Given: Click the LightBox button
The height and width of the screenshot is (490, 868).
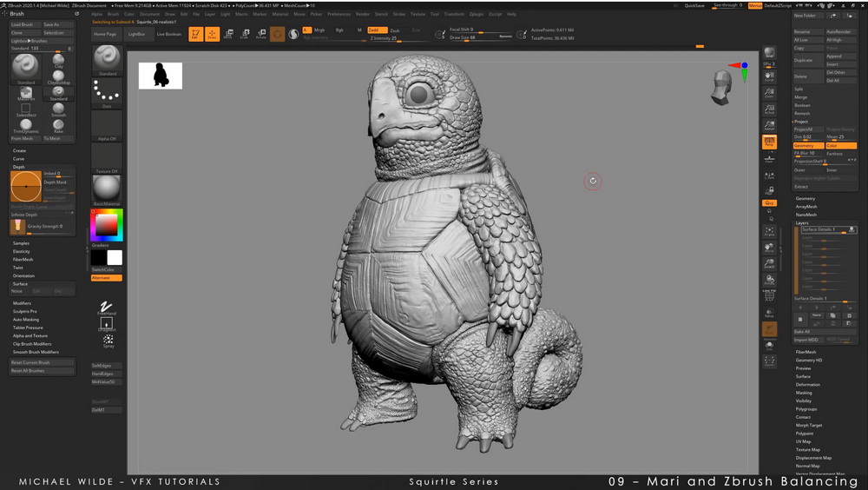Looking at the screenshot, I should pyautogui.click(x=137, y=35).
